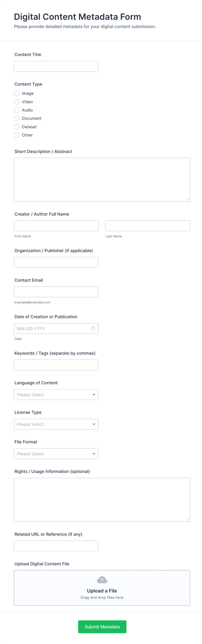The image size is (202, 644).
Task: Click the Upload a File area
Action: point(102,591)
